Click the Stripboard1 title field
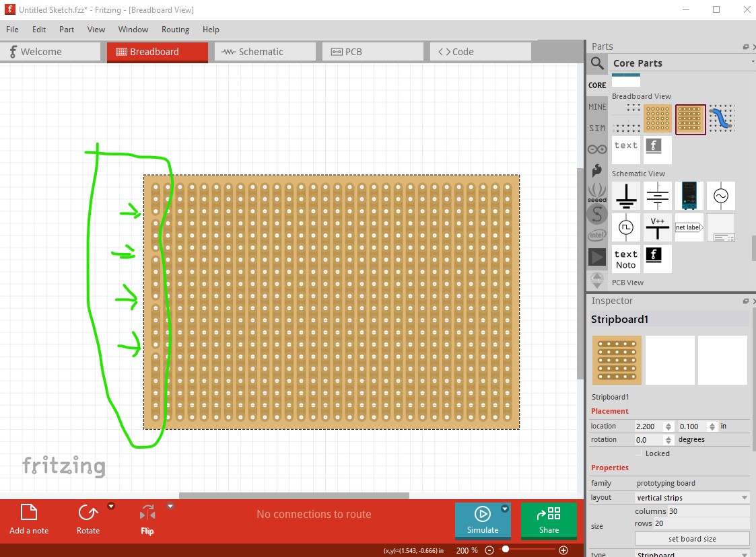 tap(670, 320)
